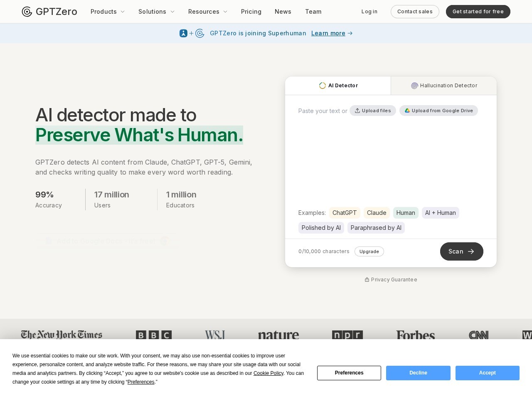Click the GPTZero logo icon
The width and height of the screenshot is (532, 399).
tap(27, 12)
